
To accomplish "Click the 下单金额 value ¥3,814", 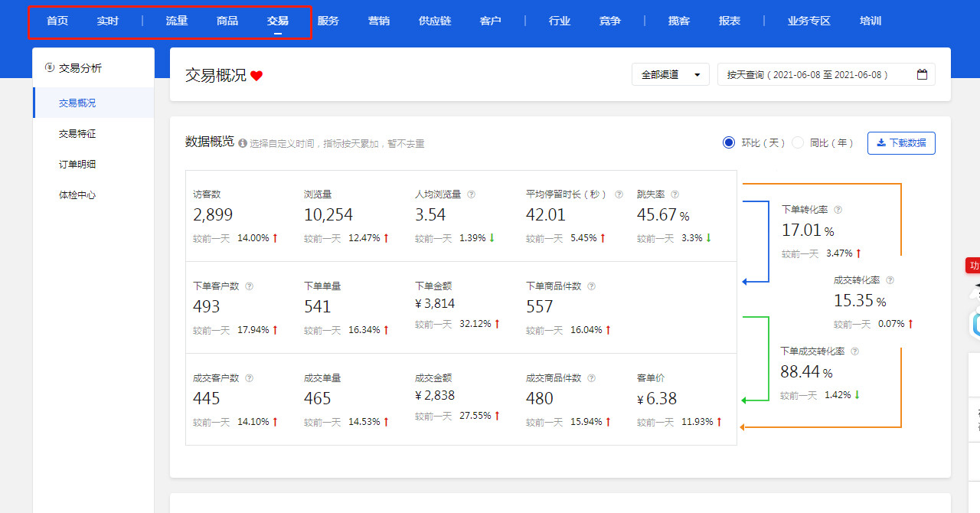I will [435, 304].
